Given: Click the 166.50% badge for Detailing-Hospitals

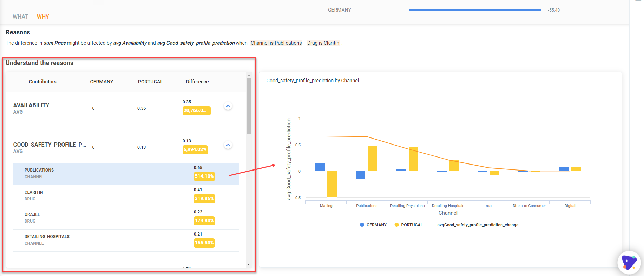Looking at the screenshot, I should (204, 243).
